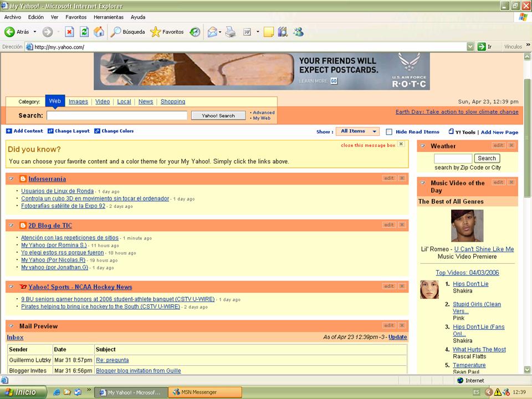Collapse the Weather module
This screenshot has height=399, width=532.
click(x=423, y=146)
